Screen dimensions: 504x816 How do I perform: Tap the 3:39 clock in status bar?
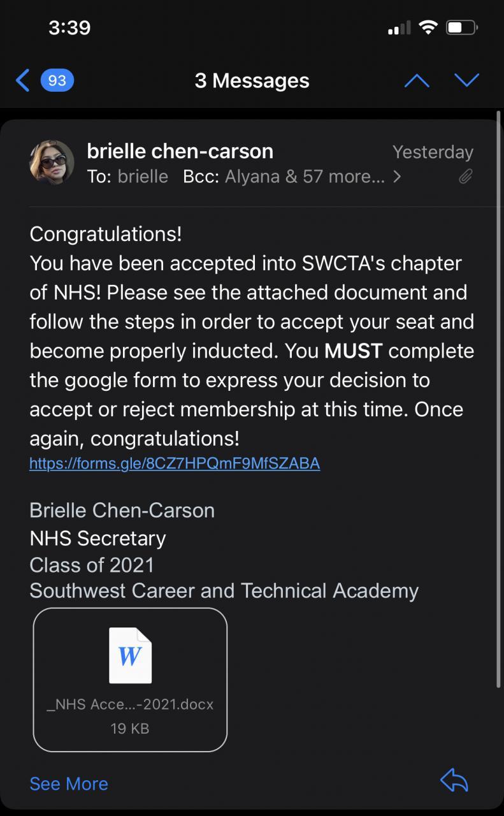(69, 27)
